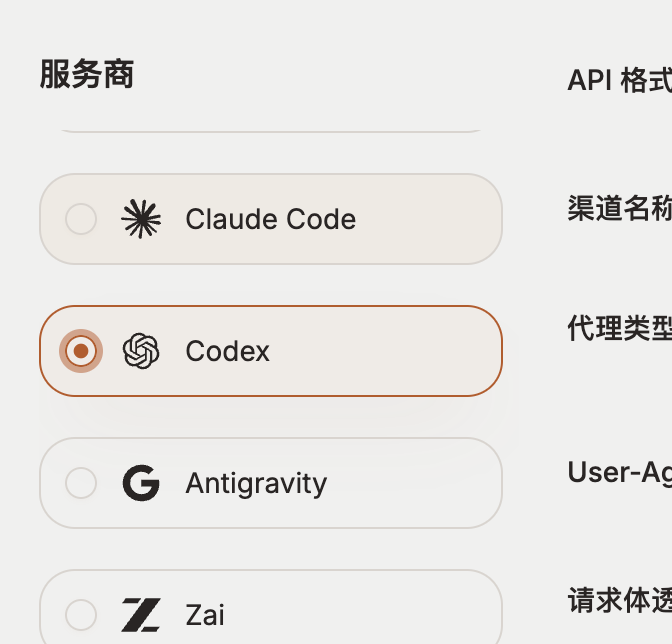Click the Codex knot logo icon
Screen dimensions: 672x644
click(x=141, y=351)
